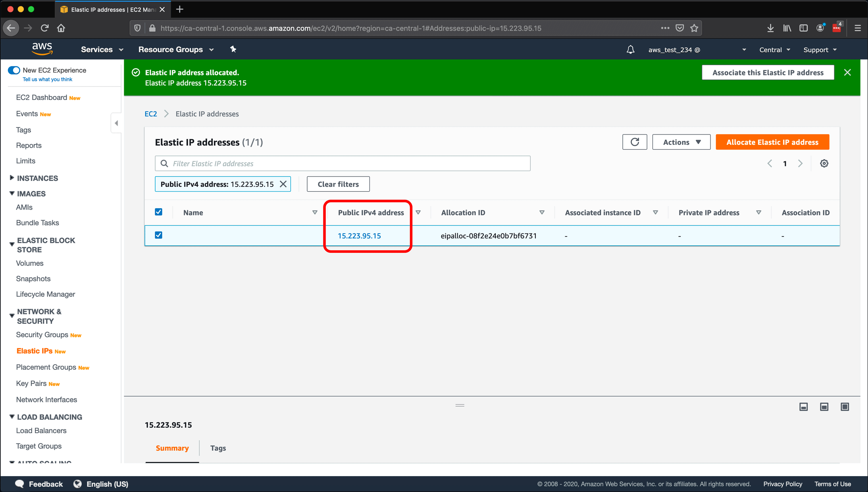The image size is (868, 492).
Task: Click the AWS logo home icon
Action: [x=42, y=49]
